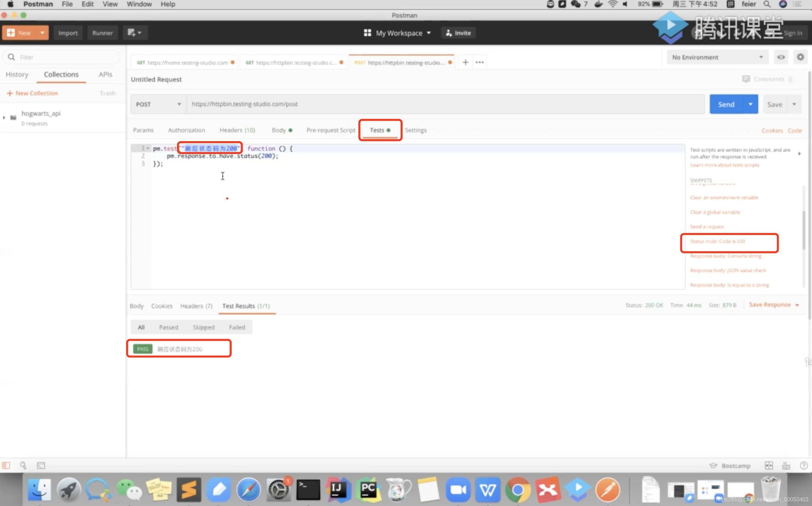Open the No Environment dropdown
The image size is (812, 506).
click(717, 57)
